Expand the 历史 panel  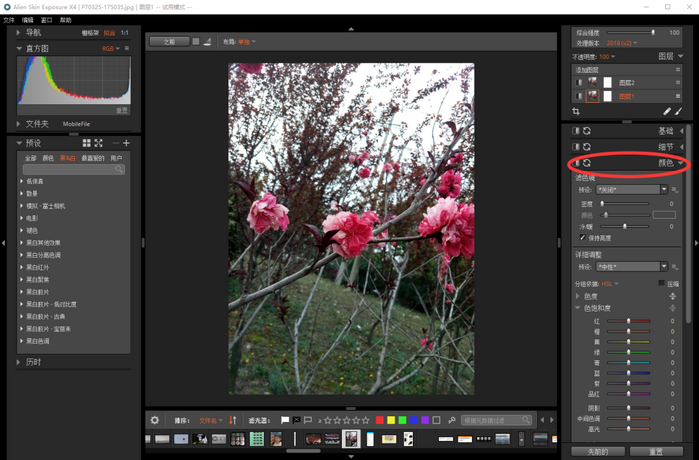pyautogui.click(x=19, y=362)
